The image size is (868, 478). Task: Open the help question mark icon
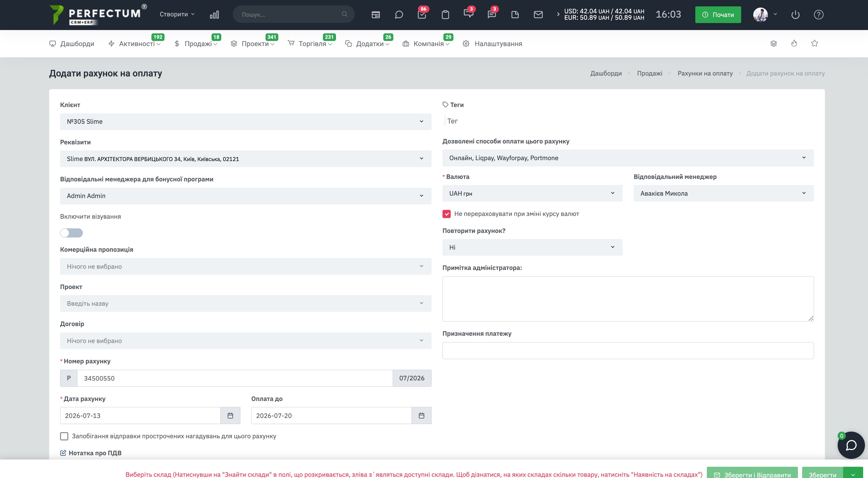tap(819, 15)
